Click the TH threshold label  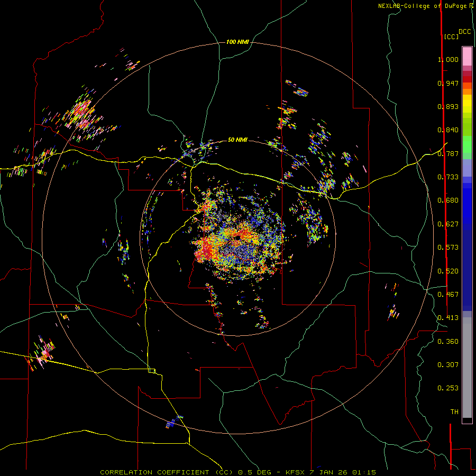tap(454, 412)
